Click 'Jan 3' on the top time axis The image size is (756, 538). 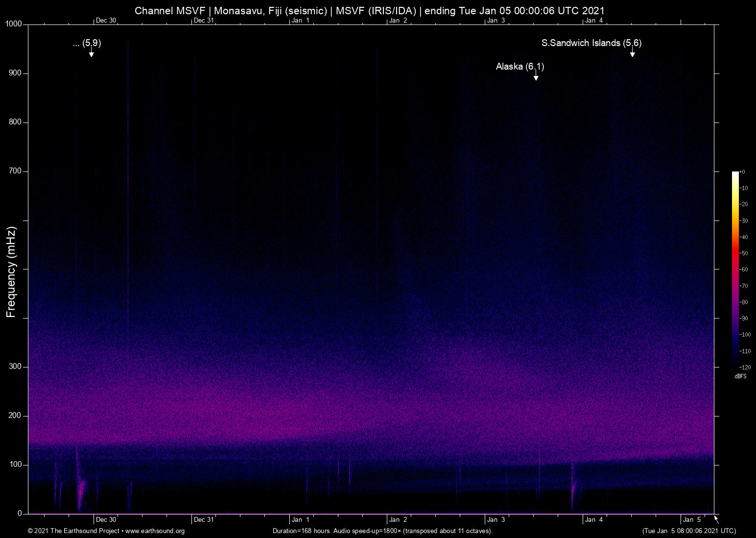(496, 20)
